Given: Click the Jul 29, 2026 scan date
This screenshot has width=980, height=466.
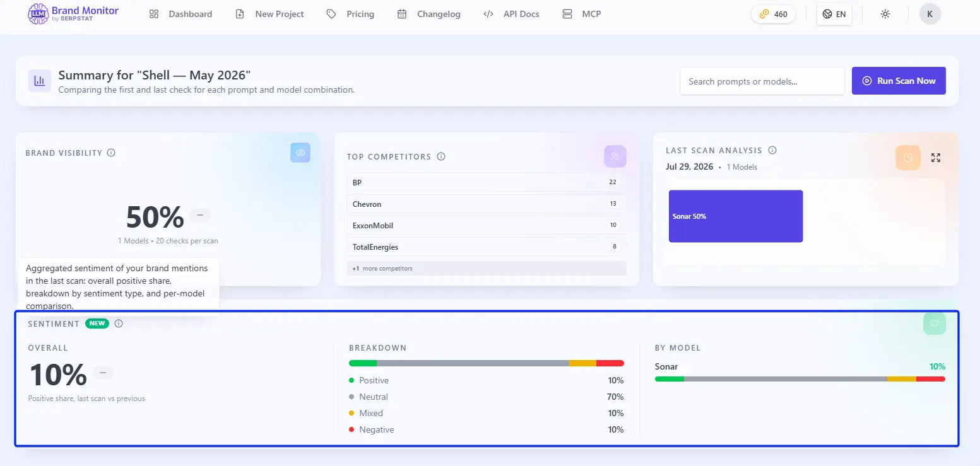Looking at the screenshot, I should (689, 167).
